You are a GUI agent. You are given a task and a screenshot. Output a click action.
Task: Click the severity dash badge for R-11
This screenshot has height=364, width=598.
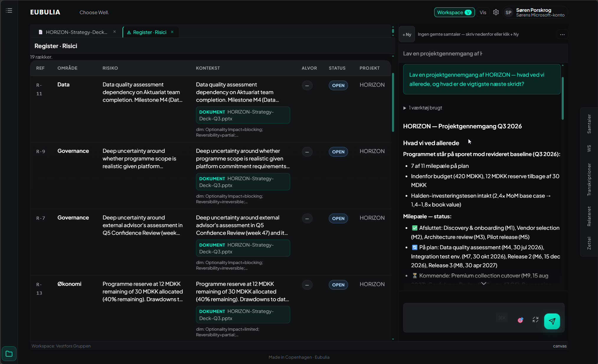[x=307, y=86]
